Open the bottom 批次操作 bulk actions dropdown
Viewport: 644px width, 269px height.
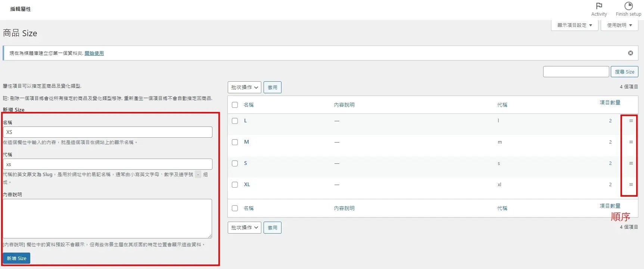244,228
